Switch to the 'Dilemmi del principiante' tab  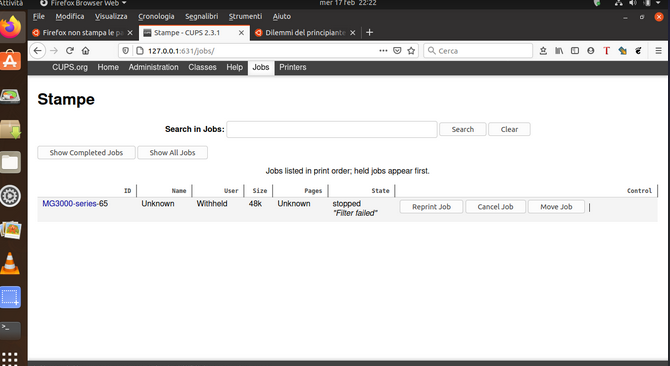pyautogui.click(x=305, y=33)
